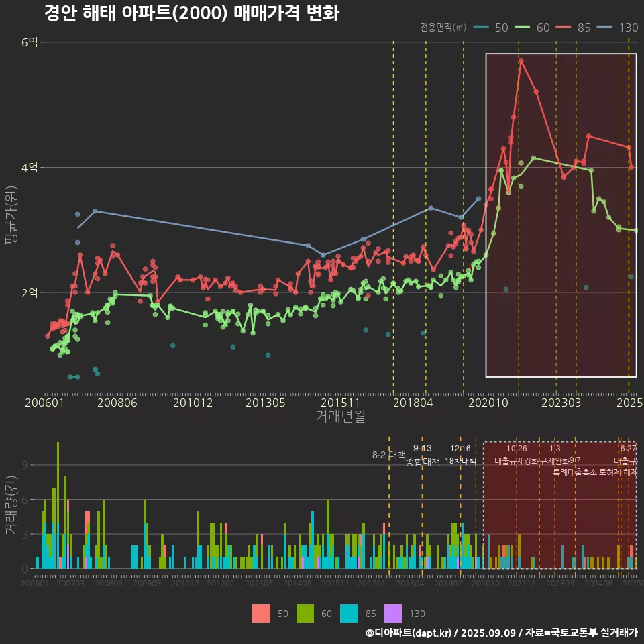Click the 6억 y-axis label
This screenshot has width=644, height=644.
(x=30, y=42)
